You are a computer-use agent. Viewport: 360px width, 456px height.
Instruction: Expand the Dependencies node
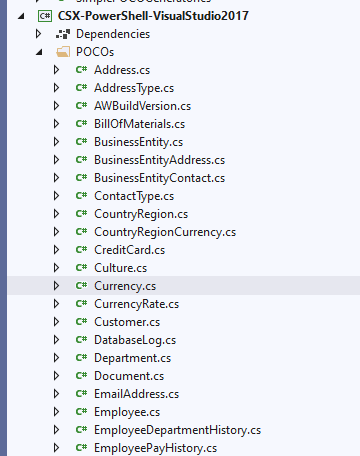coord(38,34)
